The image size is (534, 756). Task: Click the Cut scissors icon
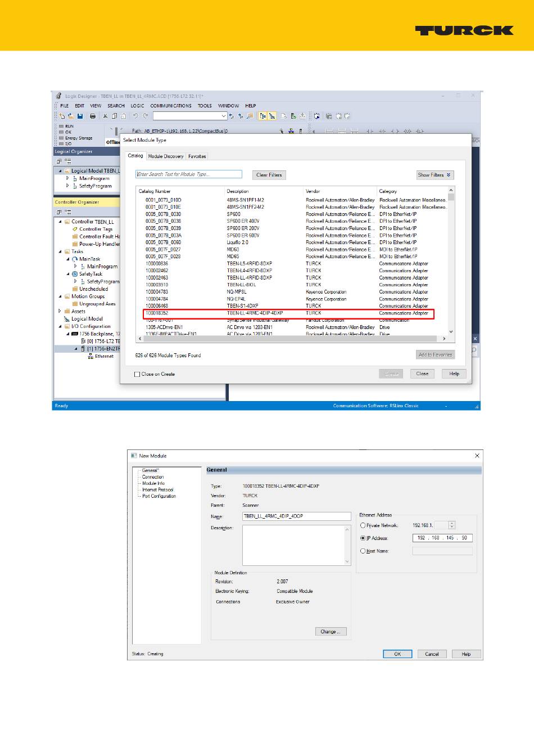click(105, 116)
